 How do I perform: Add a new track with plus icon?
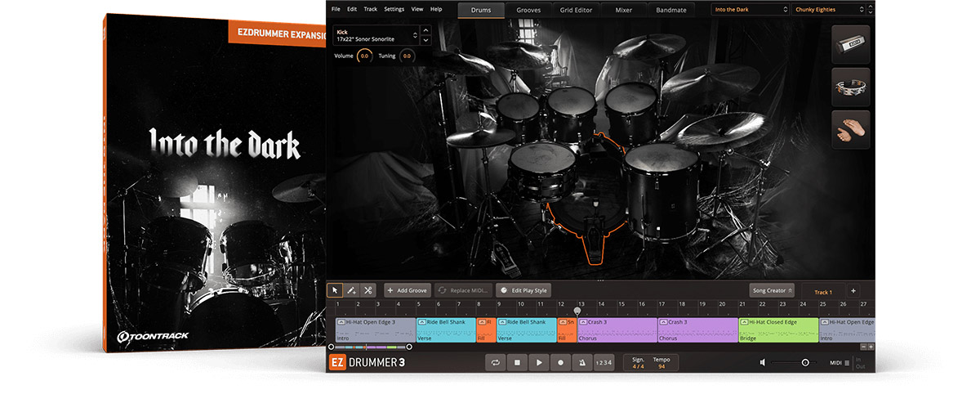[853, 291]
